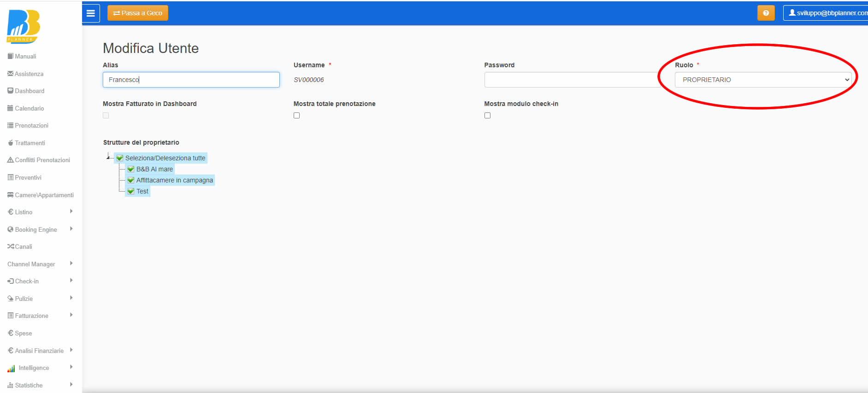Tick the Mostra modulo check-in checkbox

487,116
